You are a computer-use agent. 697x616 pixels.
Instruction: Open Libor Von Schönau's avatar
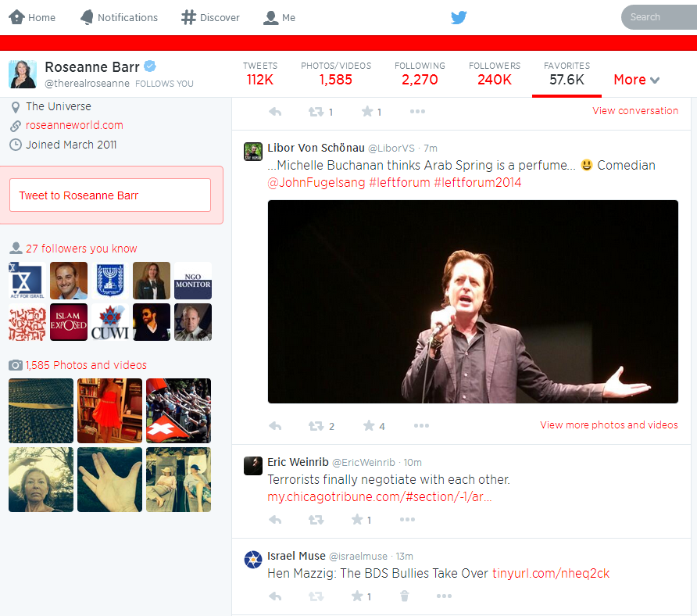click(253, 151)
